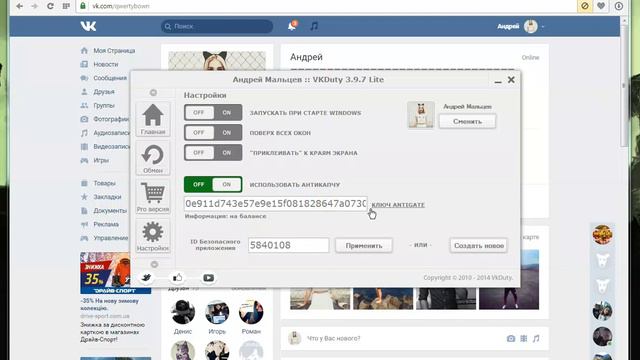640x360 pixels.
Task: Click the Создать новое button
Action: [479, 245]
